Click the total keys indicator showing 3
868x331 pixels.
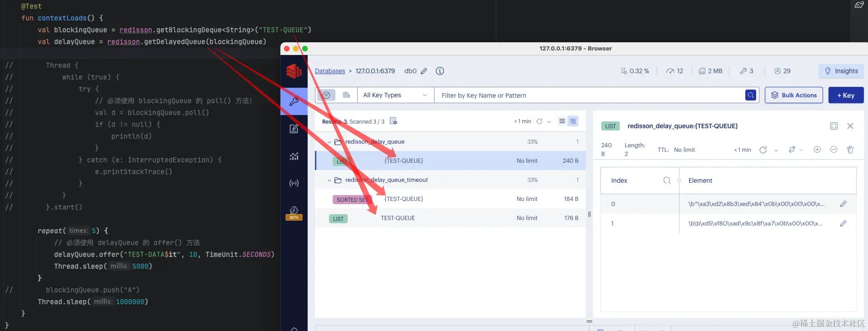(747, 71)
